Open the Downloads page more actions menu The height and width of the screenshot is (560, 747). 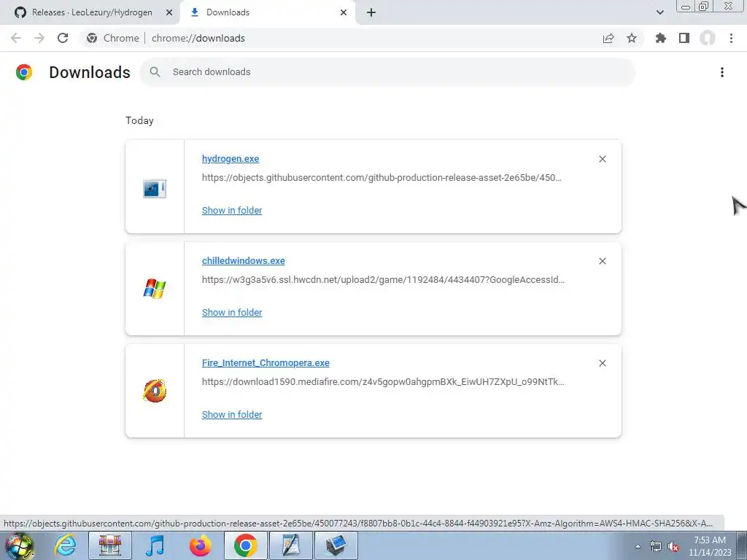click(721, 72)
